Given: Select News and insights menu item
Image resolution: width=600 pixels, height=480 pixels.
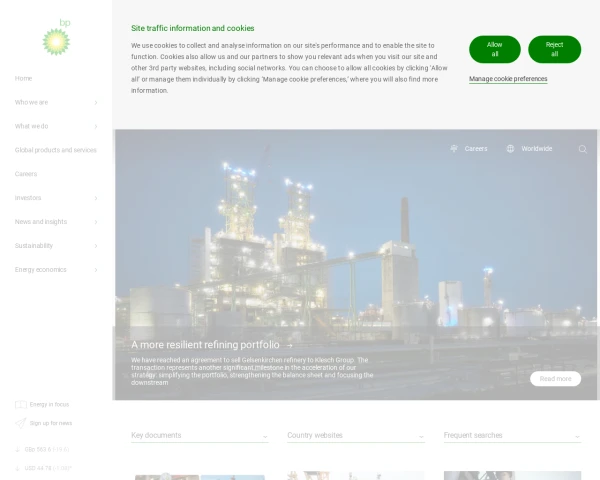Looking at the screenshot, I should pos(41,222).
